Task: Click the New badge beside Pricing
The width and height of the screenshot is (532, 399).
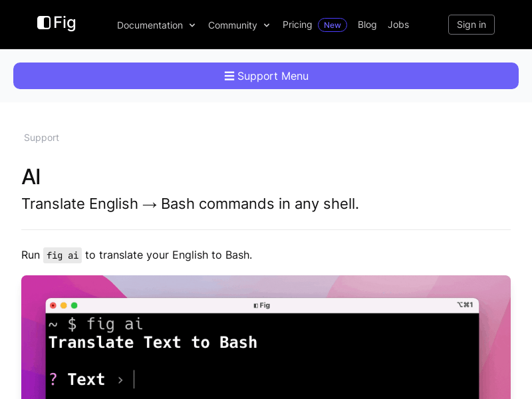Action: (332, 25)
